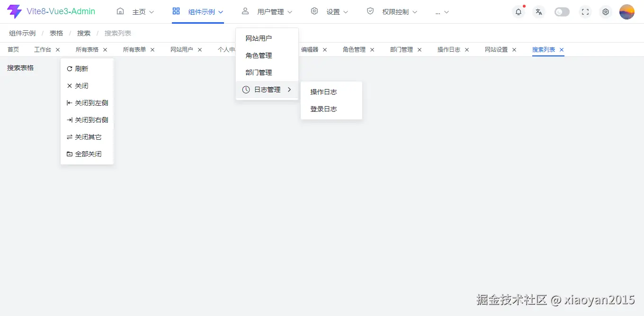
Task: Open the overflow ... menu
Action: pos(442,12)
